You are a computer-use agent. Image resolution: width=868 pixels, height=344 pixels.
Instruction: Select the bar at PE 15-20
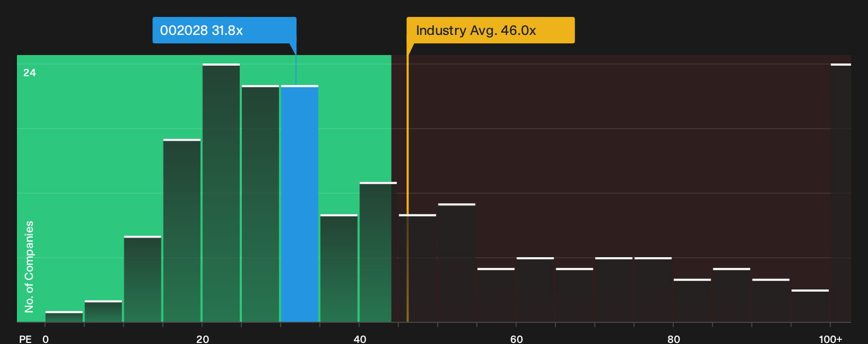(x=182, y=231)
